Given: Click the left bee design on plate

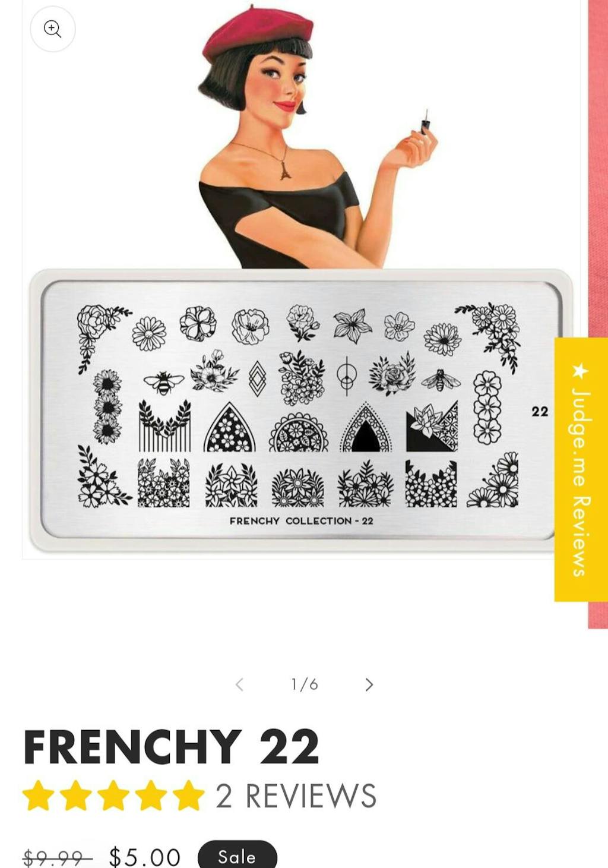Looking at the screenshot, I should click(x=163, y=381).
